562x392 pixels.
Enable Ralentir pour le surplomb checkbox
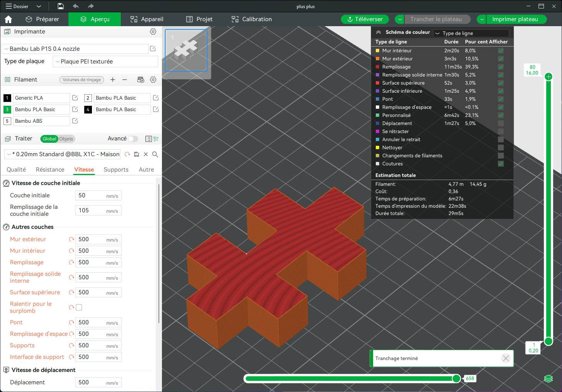(x=79, y=307)
